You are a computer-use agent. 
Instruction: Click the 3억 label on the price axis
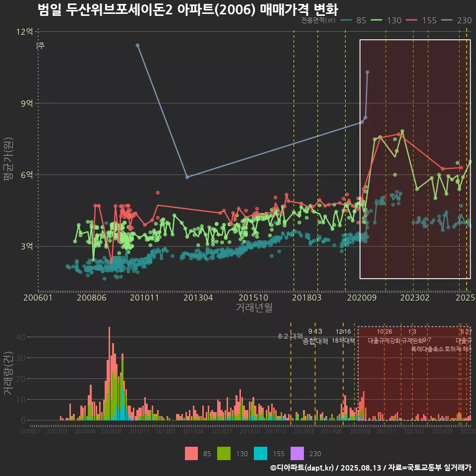coord(27,246)
